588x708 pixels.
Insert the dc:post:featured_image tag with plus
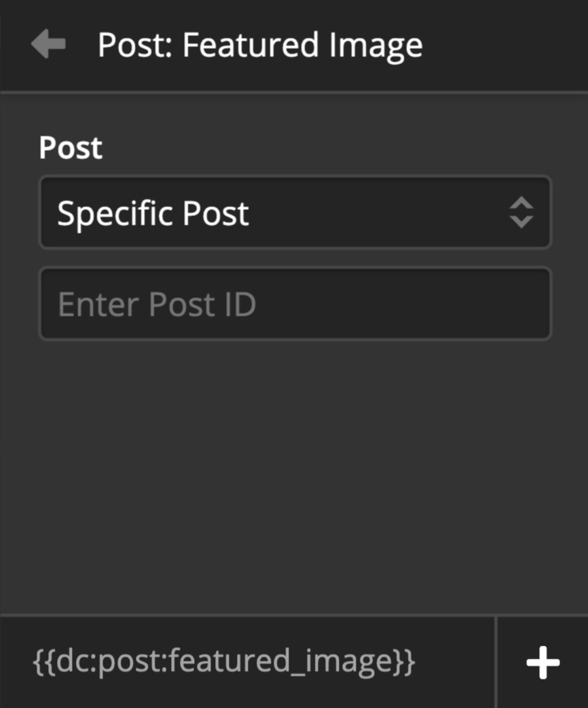pos(543,662)
